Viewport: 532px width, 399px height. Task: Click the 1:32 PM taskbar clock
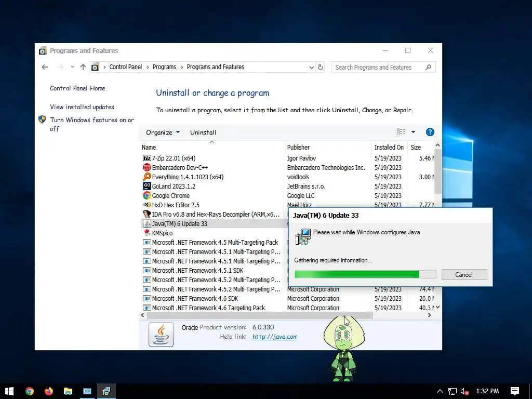[x=487, y=391]
